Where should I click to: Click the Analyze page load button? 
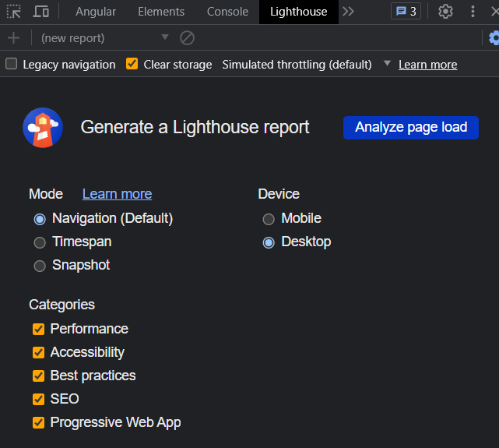tap(410, 128)
